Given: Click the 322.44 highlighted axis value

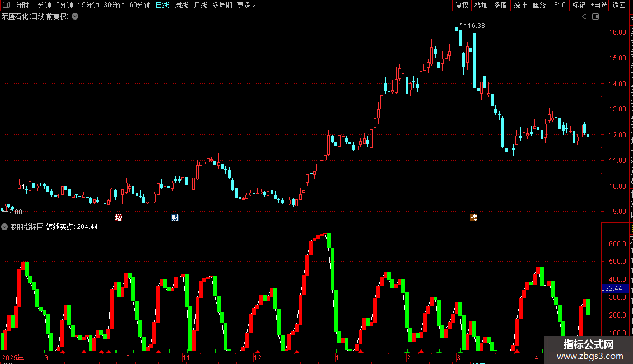Looking at the screenshot, I should pyautogui.click(x=615, y=288).
